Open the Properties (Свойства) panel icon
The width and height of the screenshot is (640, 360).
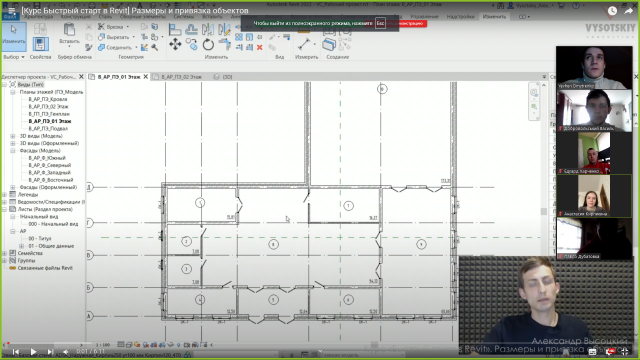[40, 44]
